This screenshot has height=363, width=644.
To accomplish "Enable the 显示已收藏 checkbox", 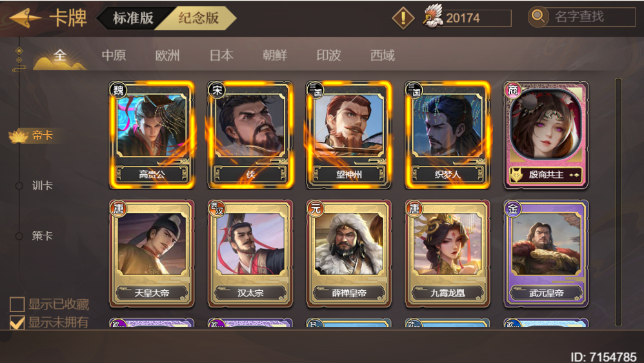I will pos(17,304).
